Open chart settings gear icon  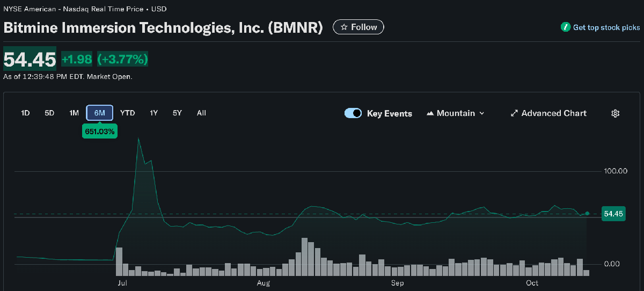coord(616,113)
